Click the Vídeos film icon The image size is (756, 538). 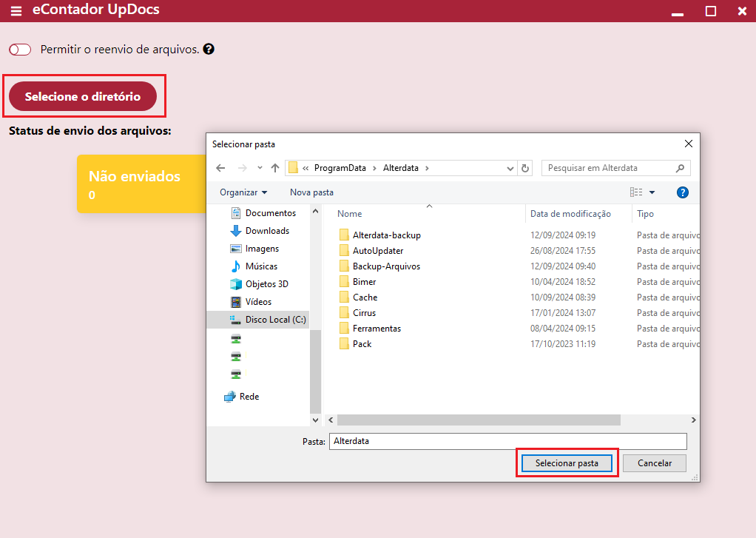point(236,302)
